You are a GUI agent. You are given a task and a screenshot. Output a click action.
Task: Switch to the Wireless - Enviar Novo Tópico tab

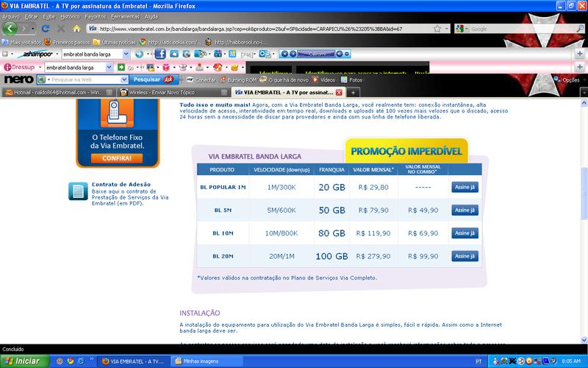pyautogui.click(x=173, y=92)
